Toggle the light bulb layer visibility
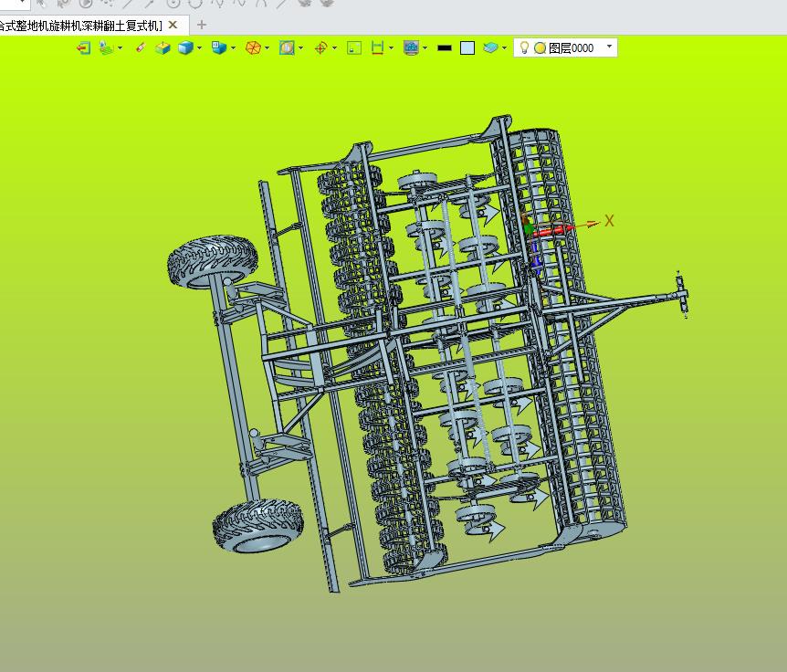This screenshot has height=672, width=787. click(524, 47)
